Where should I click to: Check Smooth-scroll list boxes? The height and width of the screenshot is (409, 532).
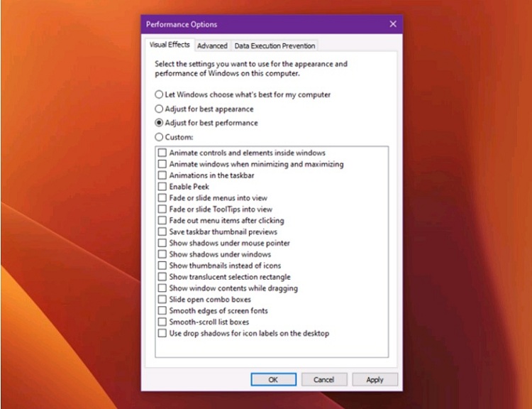pyautogui.click(x=162, y=322)
